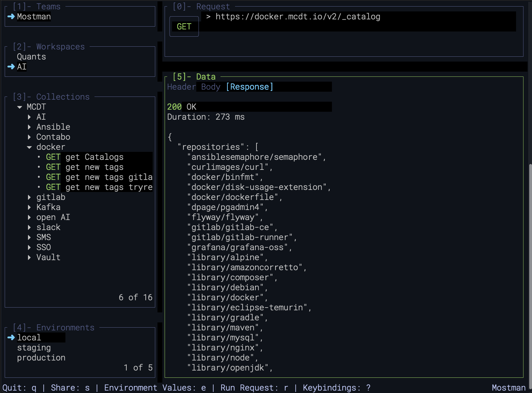Select the production environment
Viewport: 532px width, 393px height.
coord(41,357)
